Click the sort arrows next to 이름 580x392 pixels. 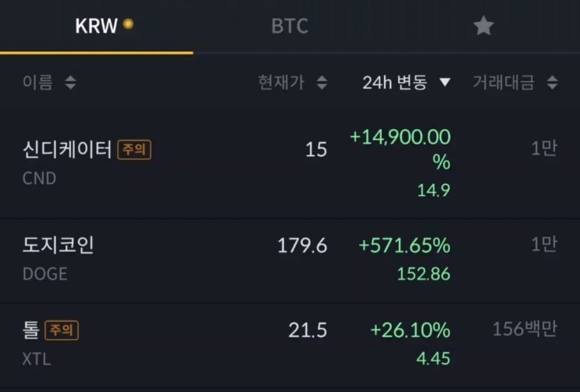(x=70, y=83)
